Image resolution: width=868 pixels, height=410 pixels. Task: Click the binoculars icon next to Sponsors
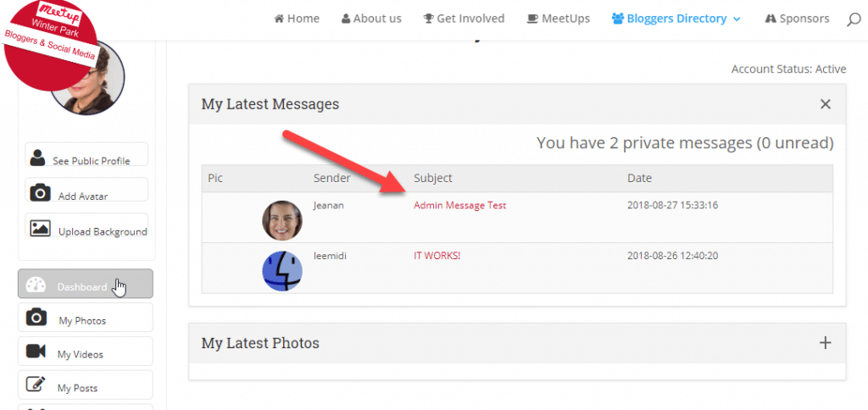(770, 19)
